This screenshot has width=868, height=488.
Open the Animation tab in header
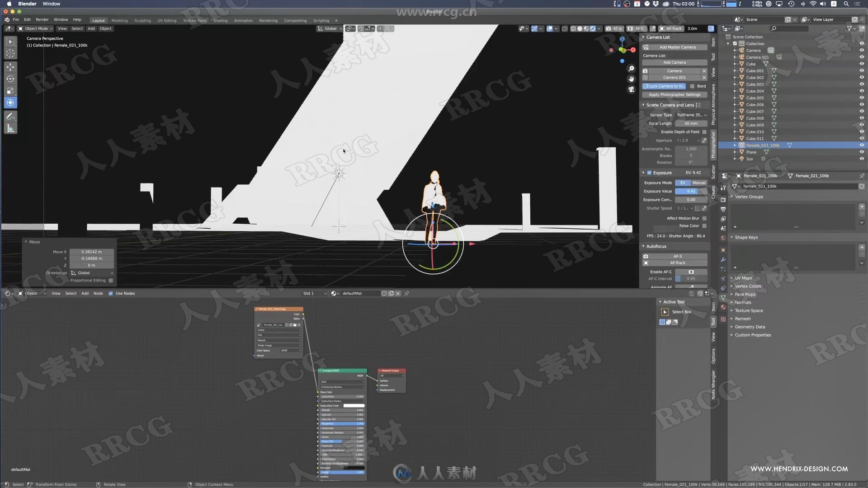coord(243,20)
